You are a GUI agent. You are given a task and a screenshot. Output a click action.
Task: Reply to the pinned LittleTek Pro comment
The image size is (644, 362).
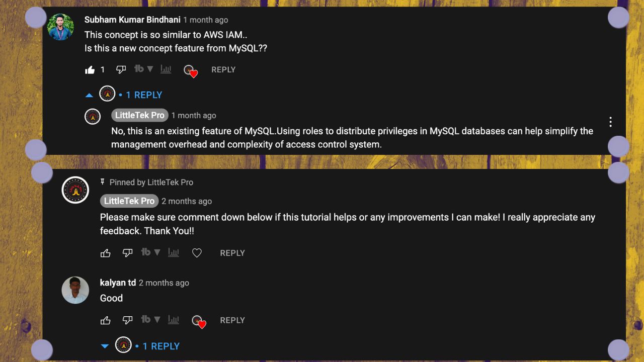pos(232,253)
